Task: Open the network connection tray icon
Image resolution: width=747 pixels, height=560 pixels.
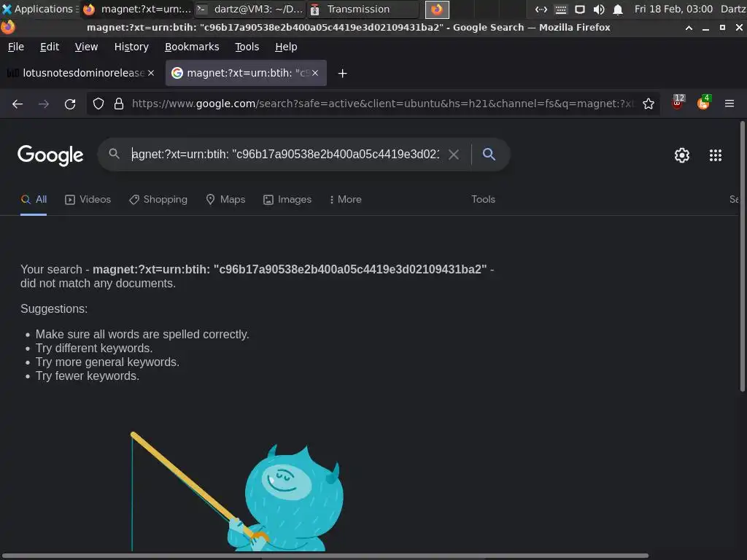Action: coord(541,9)
